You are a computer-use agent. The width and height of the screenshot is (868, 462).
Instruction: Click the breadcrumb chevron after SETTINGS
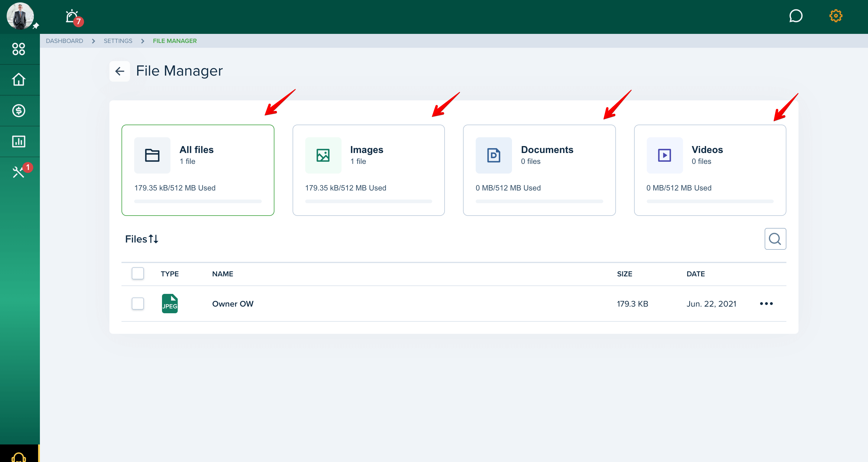[143, 41]
